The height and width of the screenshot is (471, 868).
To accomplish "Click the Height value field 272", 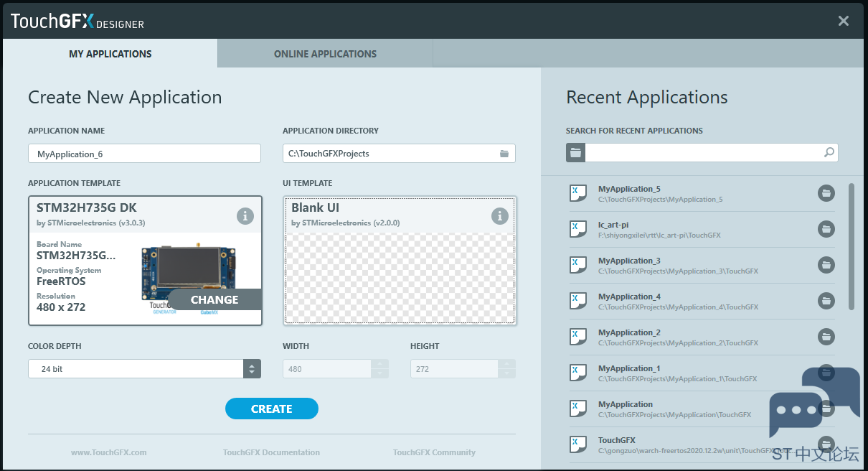I will coord(455,369).
